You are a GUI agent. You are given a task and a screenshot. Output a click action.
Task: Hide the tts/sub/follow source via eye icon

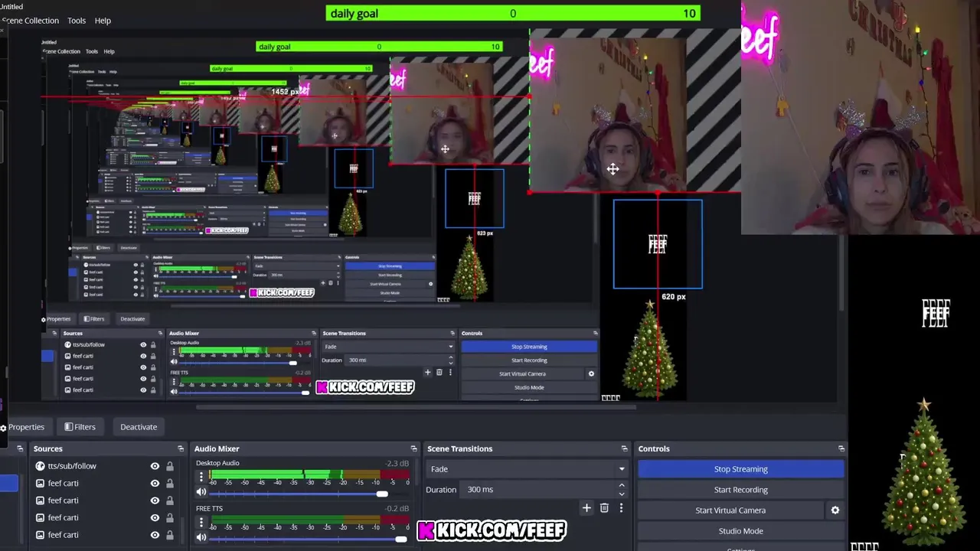[155, 466]
